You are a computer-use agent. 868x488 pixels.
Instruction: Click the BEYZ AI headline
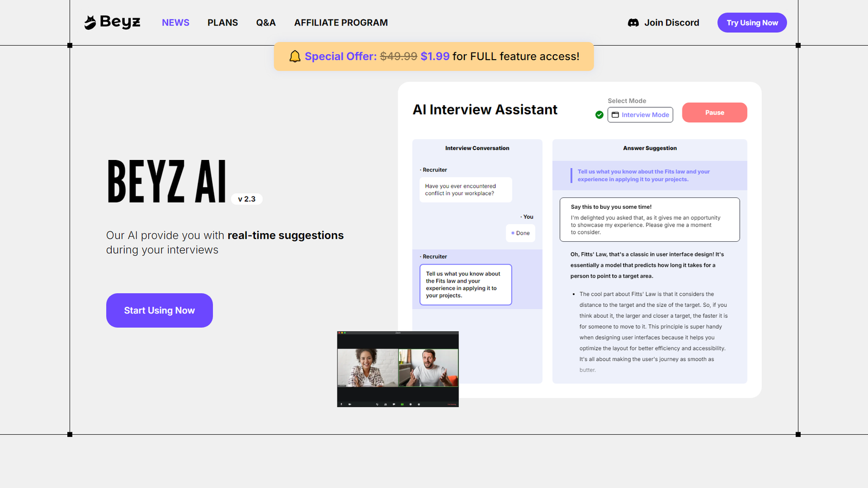167,182
